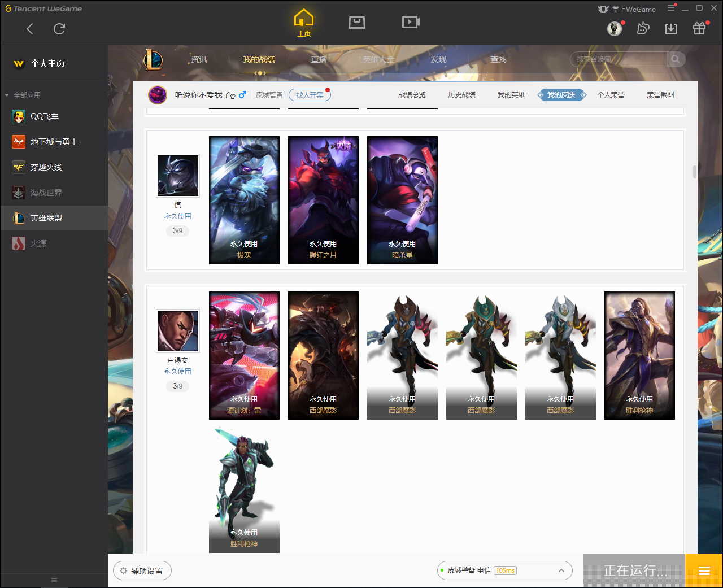
Task: Switch to the 直播 tab
Action: (319, 59)
